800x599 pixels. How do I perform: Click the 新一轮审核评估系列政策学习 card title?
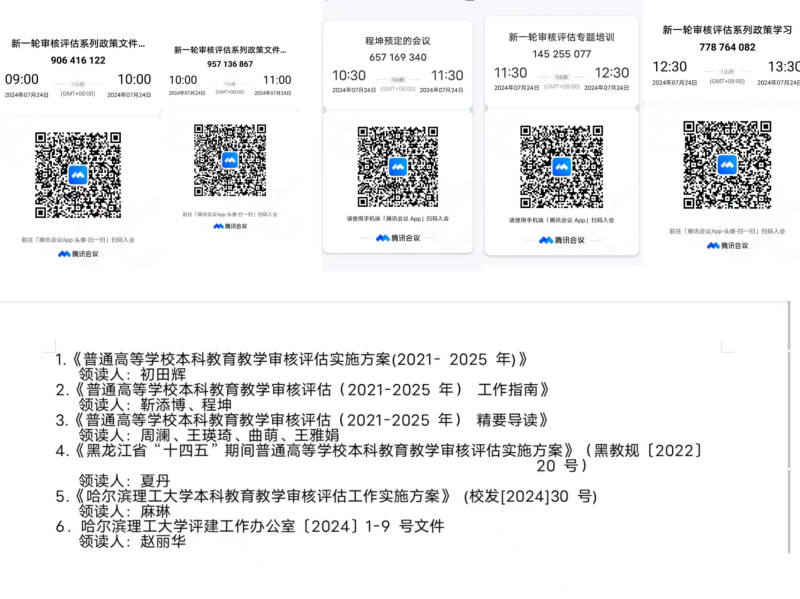[x=727, y=30]
